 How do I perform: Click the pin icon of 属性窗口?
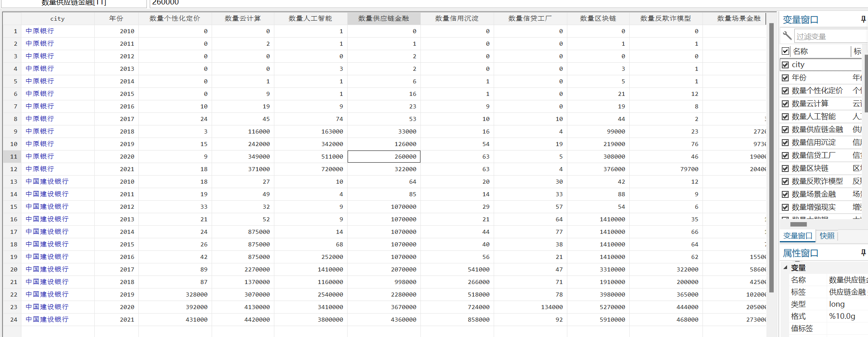863,253
